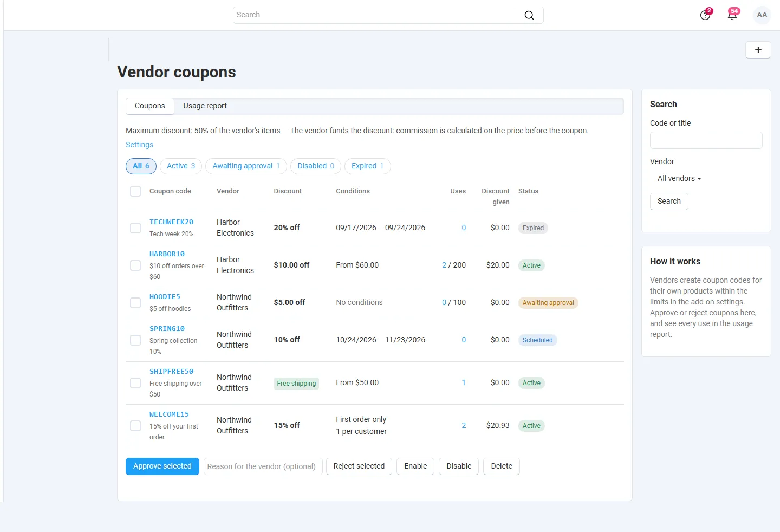Open the Usage report tab
The width and height of the screenshot is (780, 532).
coord(205,106)
